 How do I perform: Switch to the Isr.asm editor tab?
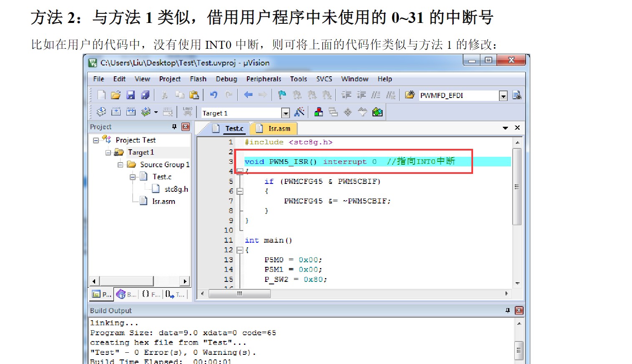point(274,128)
